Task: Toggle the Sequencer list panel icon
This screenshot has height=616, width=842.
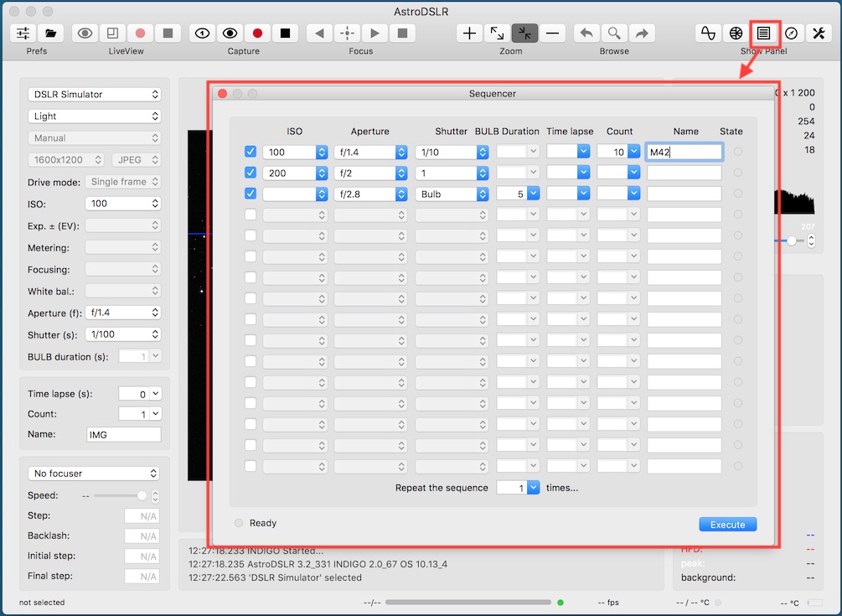Action: pyautogui.click(x=763, y=34)
